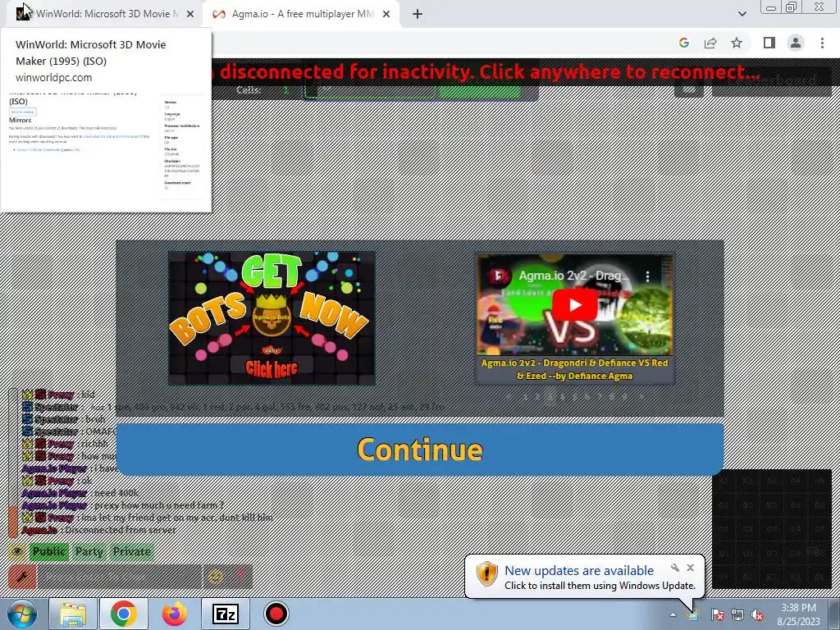This screenshot has height=630, width=840.
Task: Play the Agma.io 2v2 YouTube video
Action: [575, 305]
